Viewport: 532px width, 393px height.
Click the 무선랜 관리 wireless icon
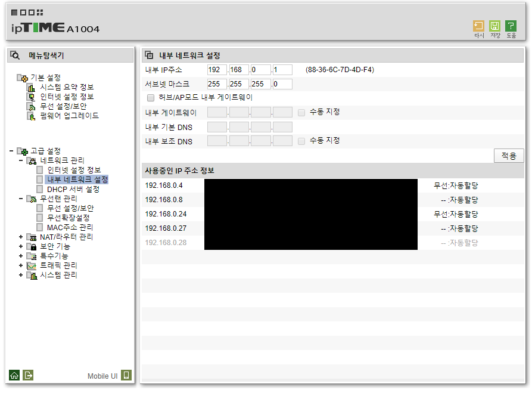[32, 199]
